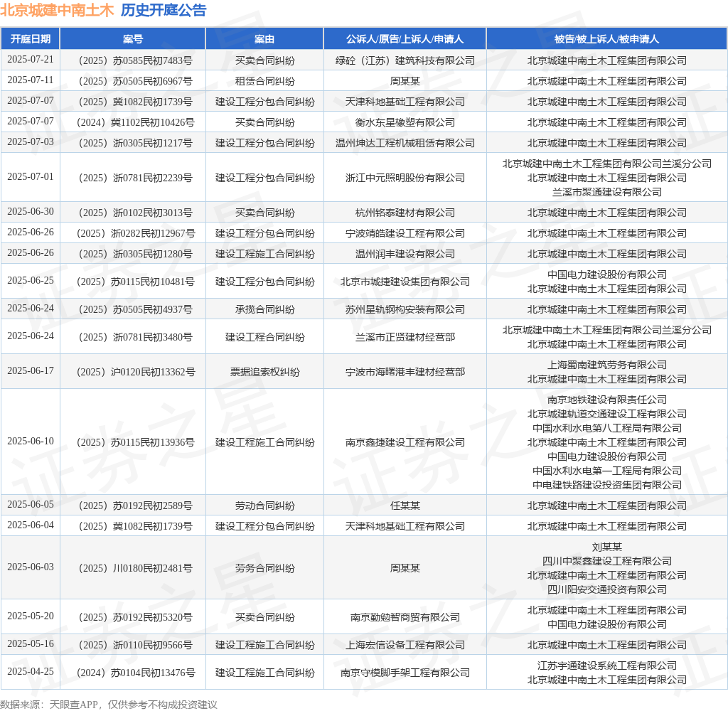Click the 公诉人/原告/上诉人/申请人 header
The height and width of the screenshot is (711, 728).
click(x=405, y=39)
